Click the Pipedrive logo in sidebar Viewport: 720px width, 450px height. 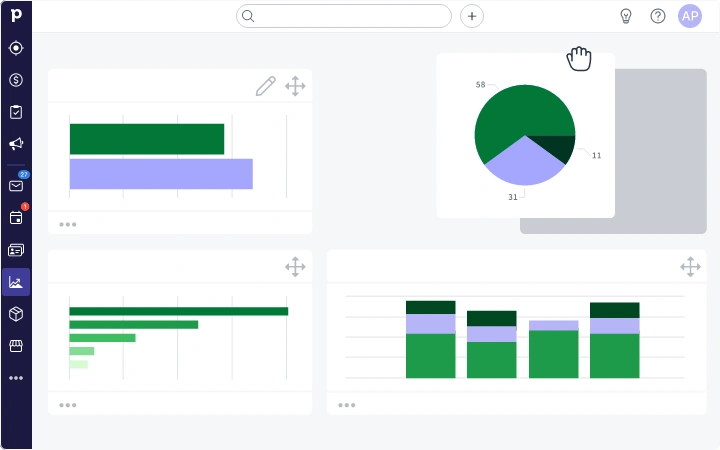pyautogui.click(x=16, y=16)
